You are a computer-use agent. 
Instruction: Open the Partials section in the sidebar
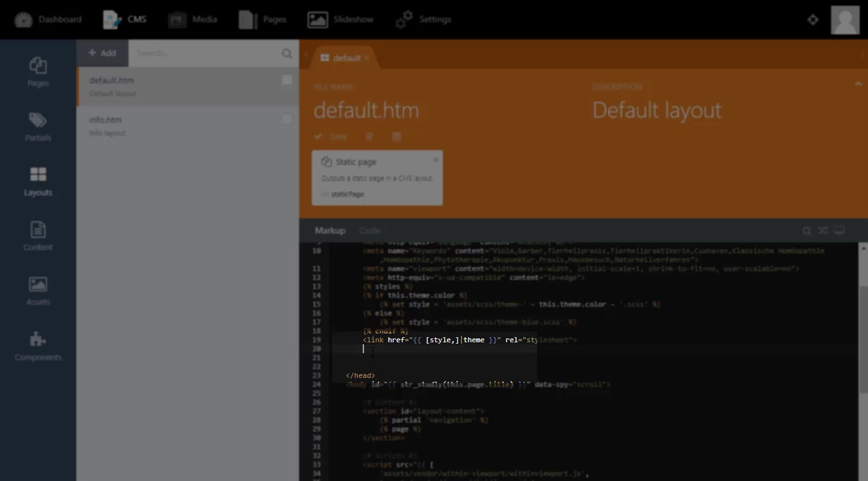(38, 127)
